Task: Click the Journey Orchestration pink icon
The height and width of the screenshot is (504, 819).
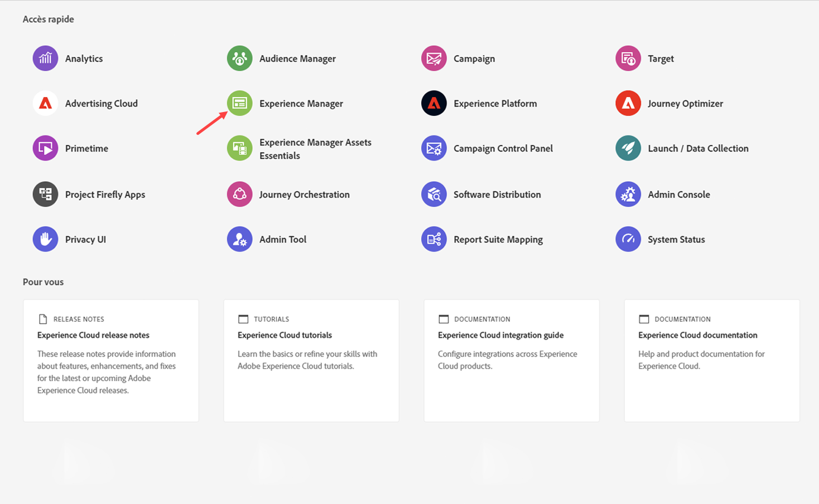Action: 239,194
